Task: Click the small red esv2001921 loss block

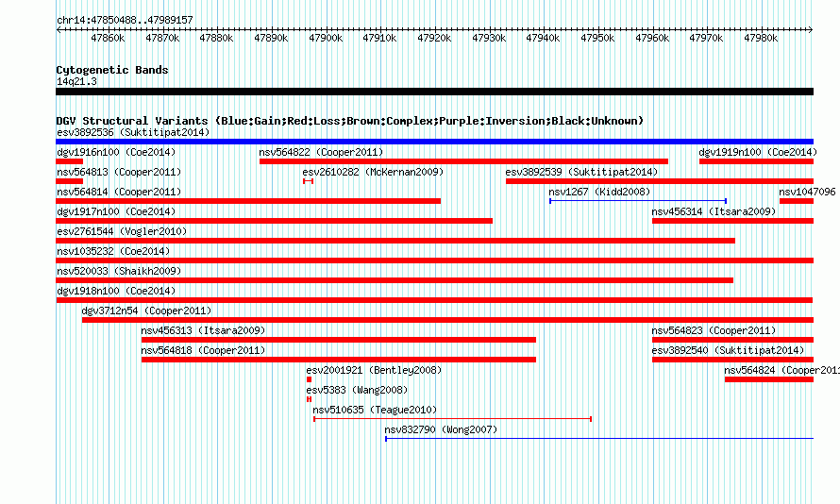Action: click(309, 379)
